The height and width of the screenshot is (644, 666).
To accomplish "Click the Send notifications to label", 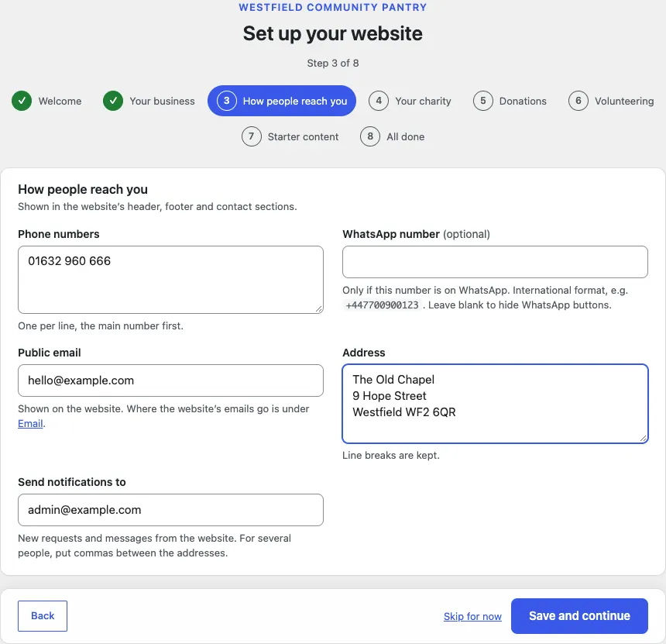I will (x=72, y=482).
